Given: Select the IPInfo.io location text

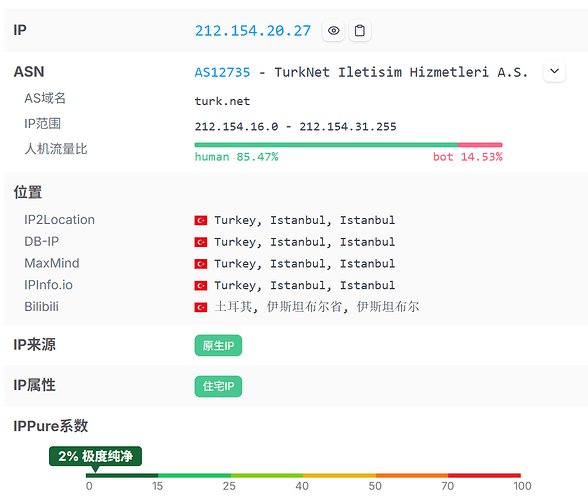Looking at the screenshot, I should (x=304, y=285).
